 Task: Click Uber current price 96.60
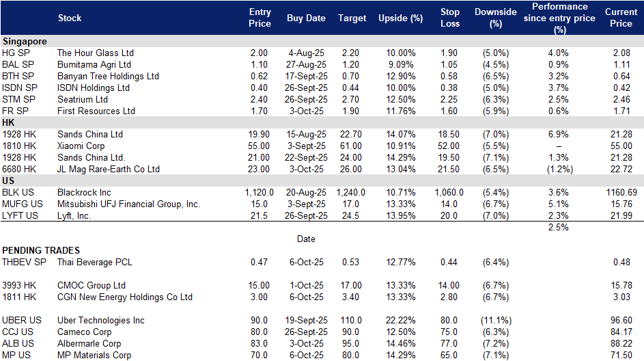621,320
